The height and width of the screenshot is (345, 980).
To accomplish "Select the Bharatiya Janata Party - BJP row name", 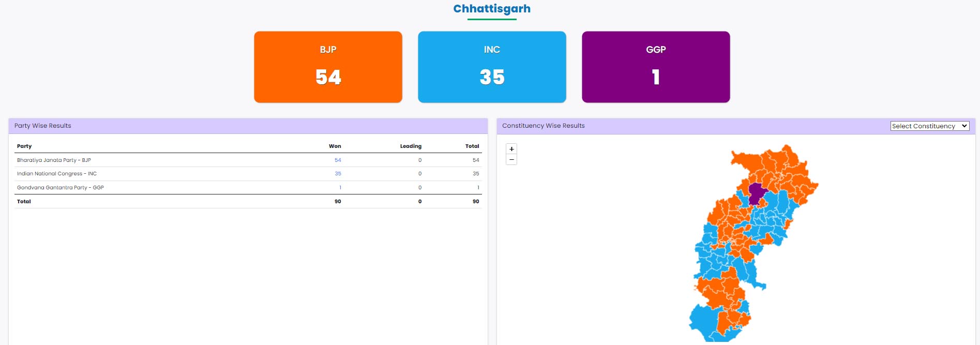I will [x=54, y=160].
